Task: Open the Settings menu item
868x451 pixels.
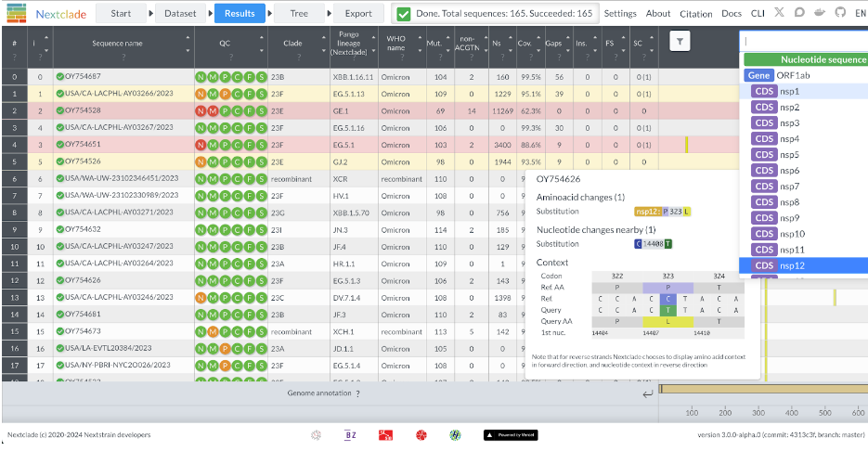Action: pos(620,13)
